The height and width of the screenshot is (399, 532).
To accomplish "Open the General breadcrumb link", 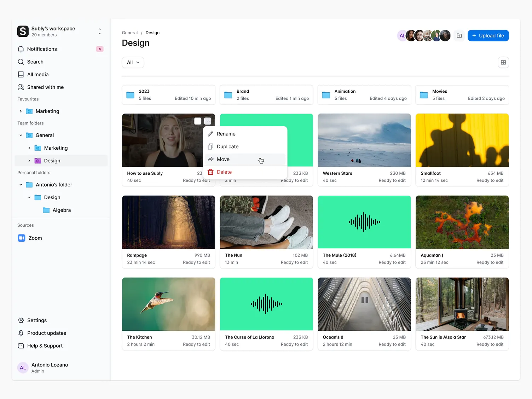I will tap(129, 33).
